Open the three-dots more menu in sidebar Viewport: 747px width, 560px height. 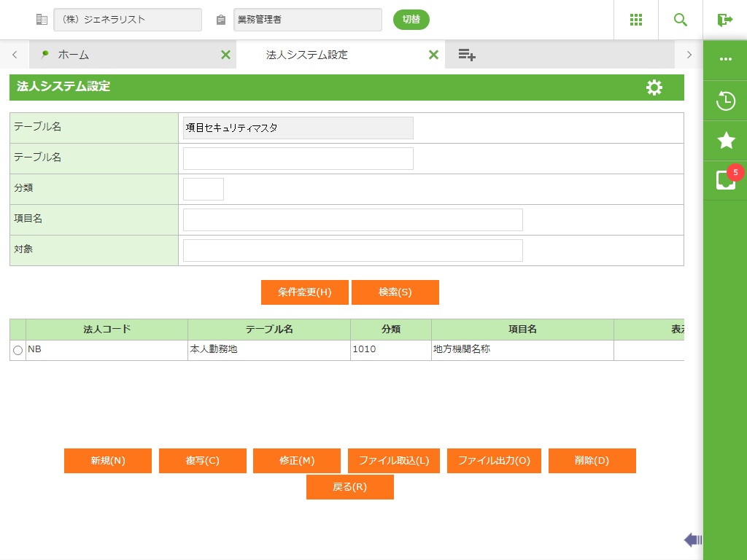725,60
